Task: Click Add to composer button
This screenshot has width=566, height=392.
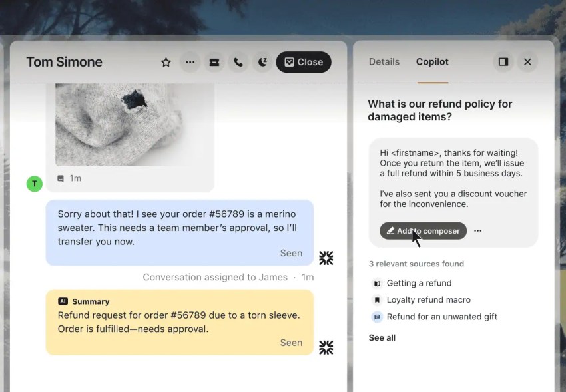Action: pyautogui.click(x=423, y=231)
